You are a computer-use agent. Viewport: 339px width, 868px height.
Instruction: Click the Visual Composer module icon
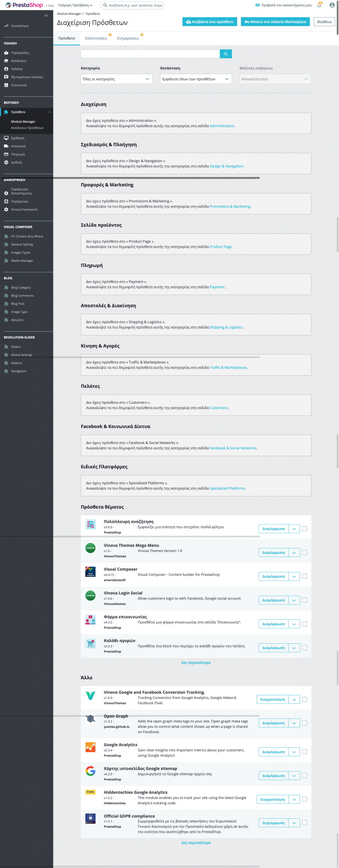tap(90, 572)
